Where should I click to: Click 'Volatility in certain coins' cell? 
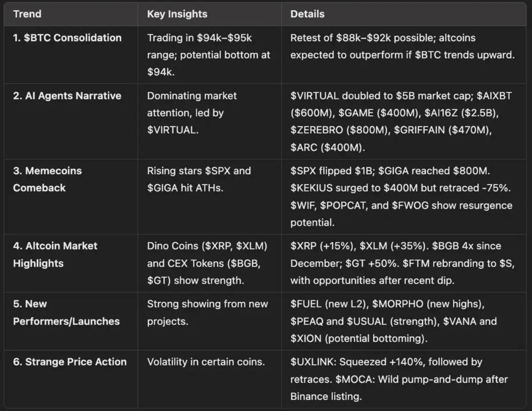pyautogui.click(x=205, y=362)
